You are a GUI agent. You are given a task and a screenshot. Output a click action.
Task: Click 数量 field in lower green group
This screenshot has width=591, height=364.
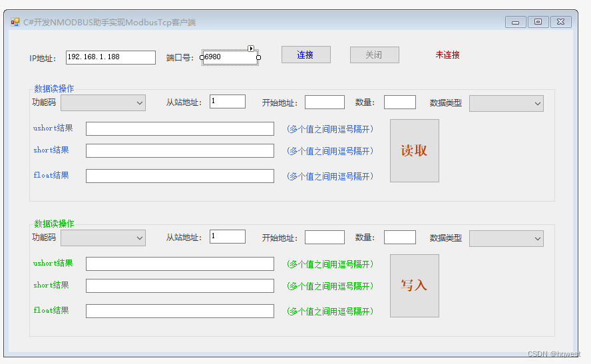[x=400, y=238]
